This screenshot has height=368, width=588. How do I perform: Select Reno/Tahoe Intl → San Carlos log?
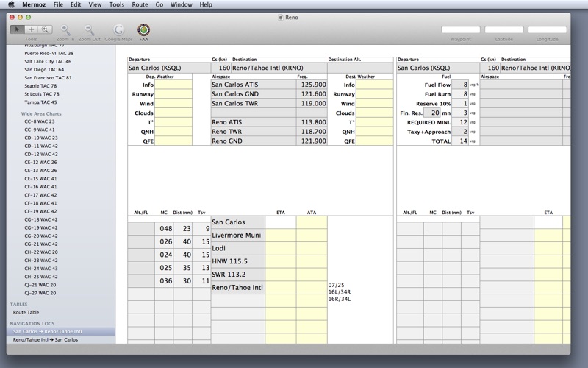(x=46, y=340)
